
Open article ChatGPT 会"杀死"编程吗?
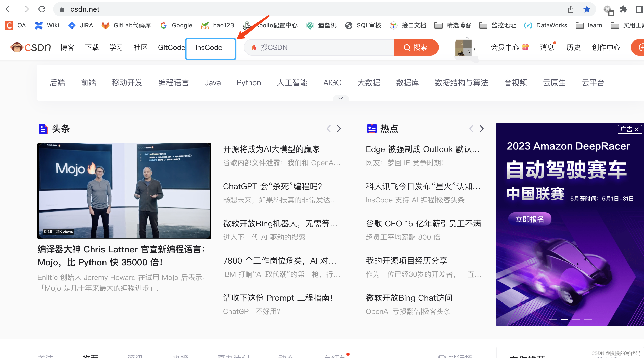pos(273,186)
